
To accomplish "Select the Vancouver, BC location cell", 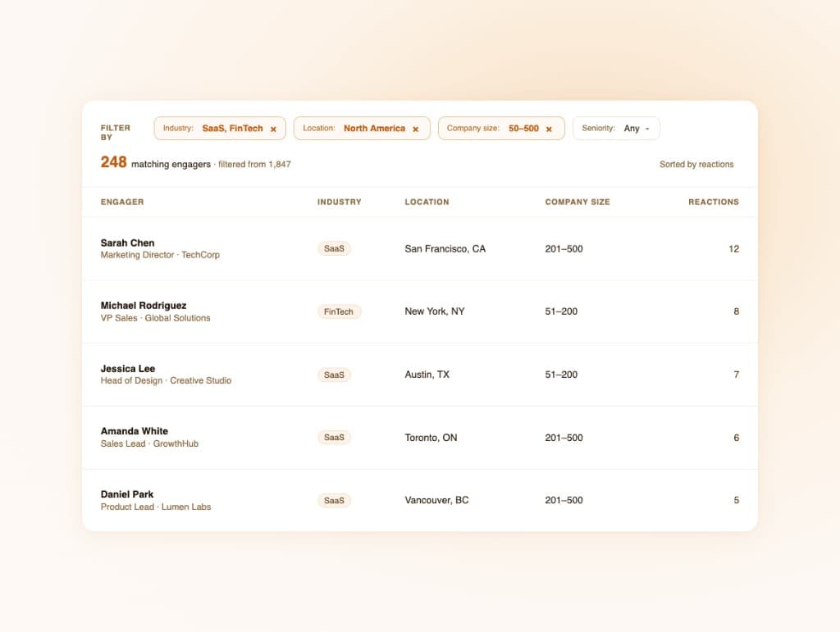I will point(436,500).
